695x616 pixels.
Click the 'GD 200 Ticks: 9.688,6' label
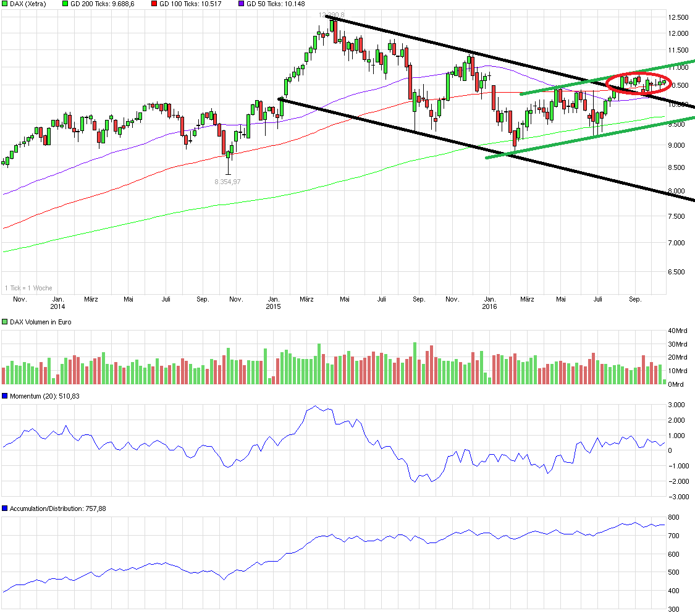coord(103,4)
